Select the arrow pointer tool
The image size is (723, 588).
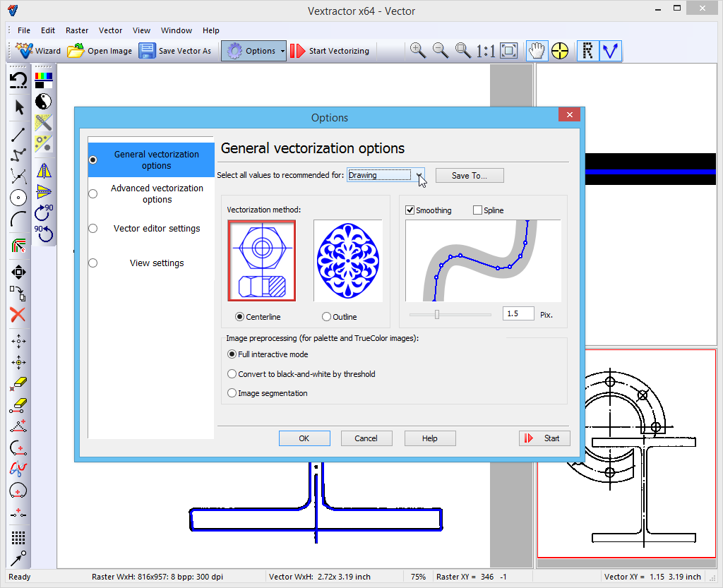point(19,107)
